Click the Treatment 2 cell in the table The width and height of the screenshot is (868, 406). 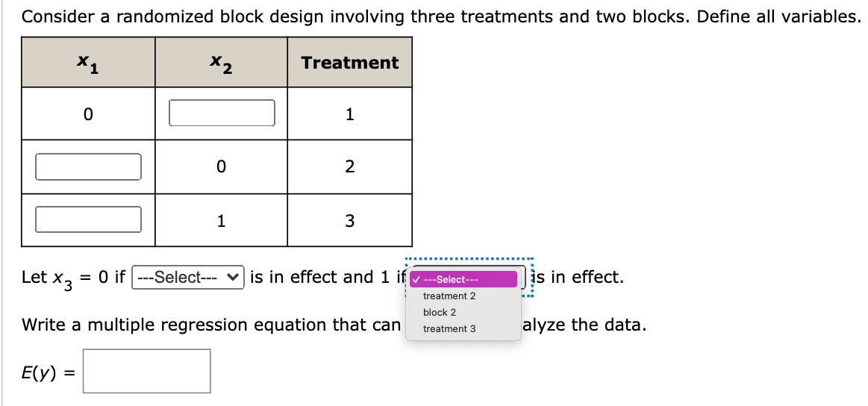350,166
